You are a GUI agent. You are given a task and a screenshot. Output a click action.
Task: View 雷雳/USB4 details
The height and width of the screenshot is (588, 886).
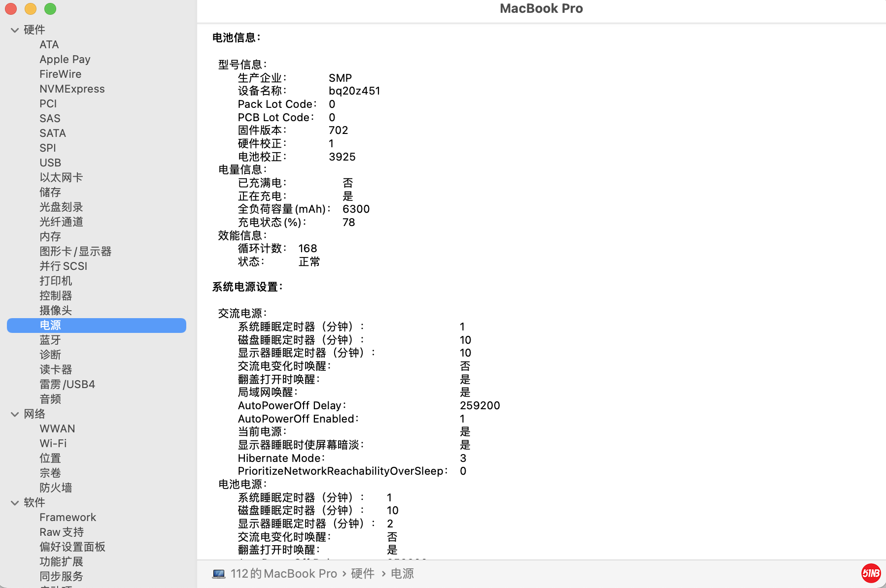[67, 385]
